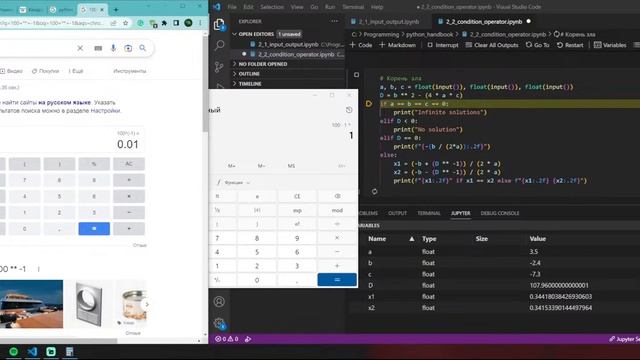Switch to the Output panel tab
The image size is (640, 360).
[x=397, y=213]
